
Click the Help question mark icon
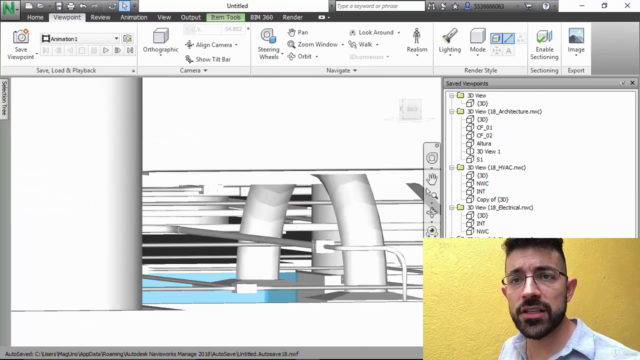coord(546,6)
